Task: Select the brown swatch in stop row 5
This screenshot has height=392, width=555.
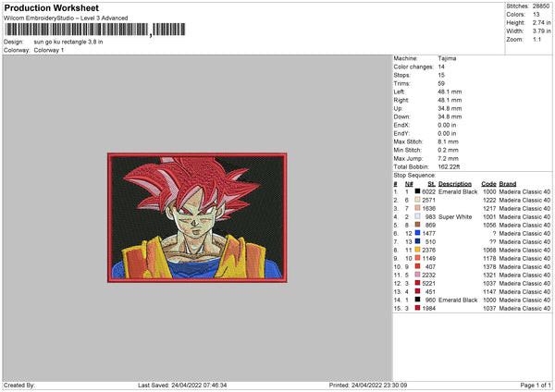Action: point(417,225)
